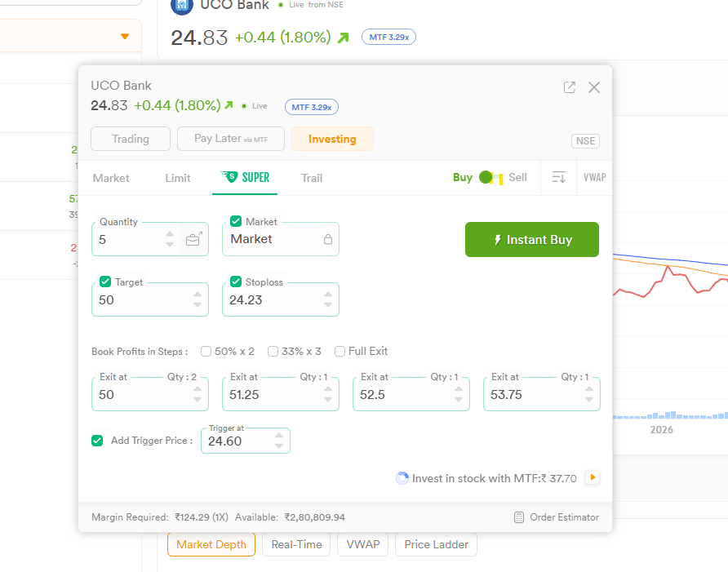Open Real-Time tab below dialog
The image size is (728, 572).
tap(296, 544)
